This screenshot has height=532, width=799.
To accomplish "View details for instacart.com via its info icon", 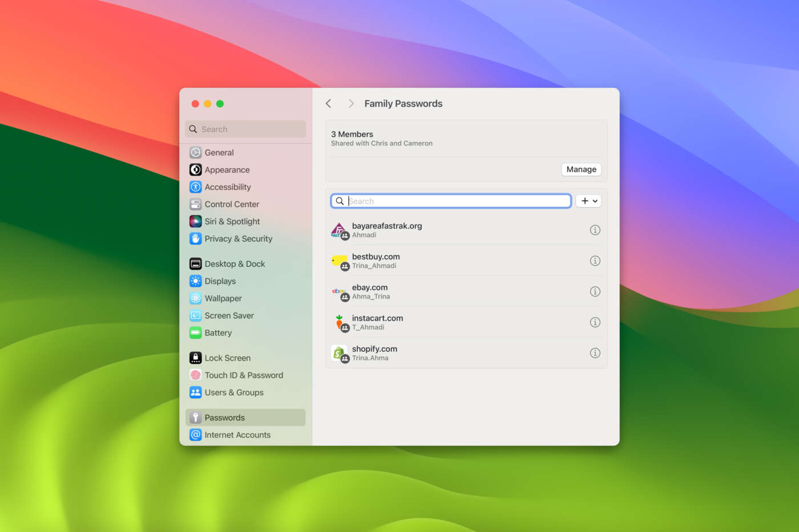I will tap(595, 322).
